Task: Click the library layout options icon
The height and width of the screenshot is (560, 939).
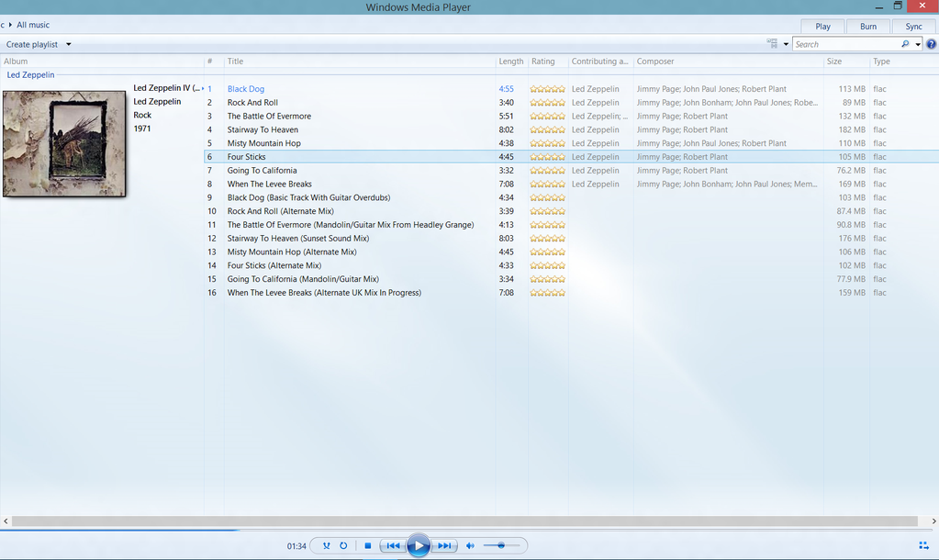Action: tap(771, 42)
